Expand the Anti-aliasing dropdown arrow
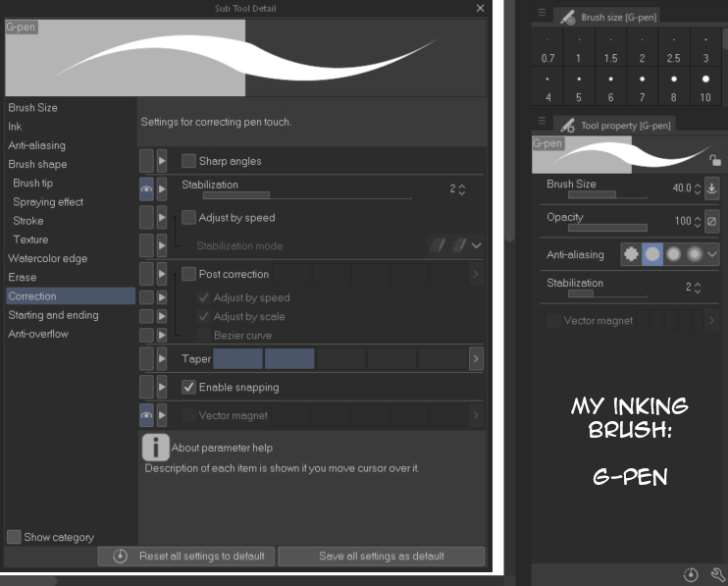This screenshot has width=728, height=586. 712,254
